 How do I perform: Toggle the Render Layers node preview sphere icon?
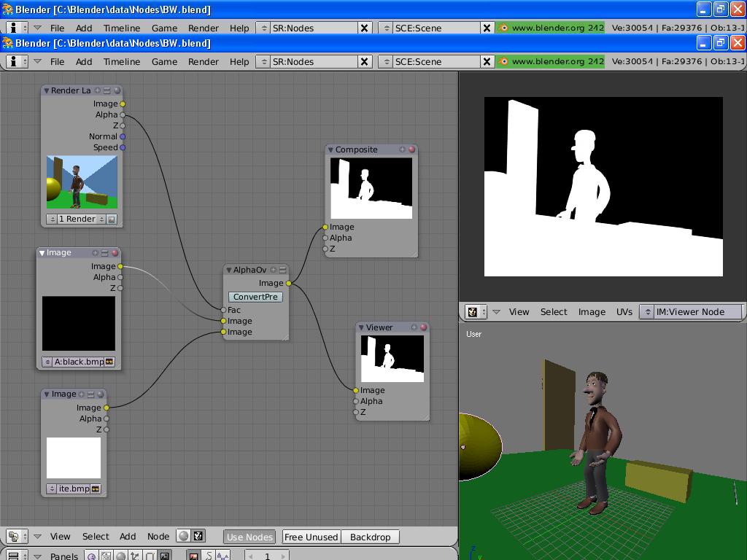point(117,90)
